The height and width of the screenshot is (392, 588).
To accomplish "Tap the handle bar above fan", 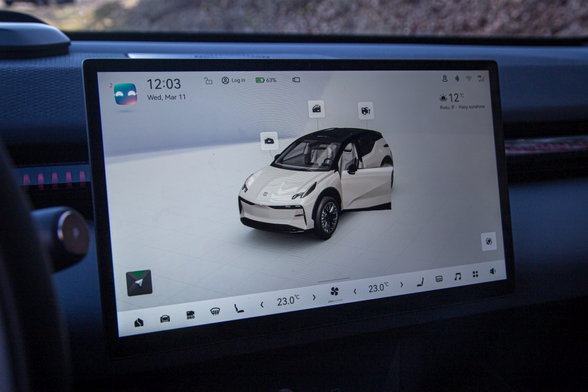I will [x=333, y=280].
